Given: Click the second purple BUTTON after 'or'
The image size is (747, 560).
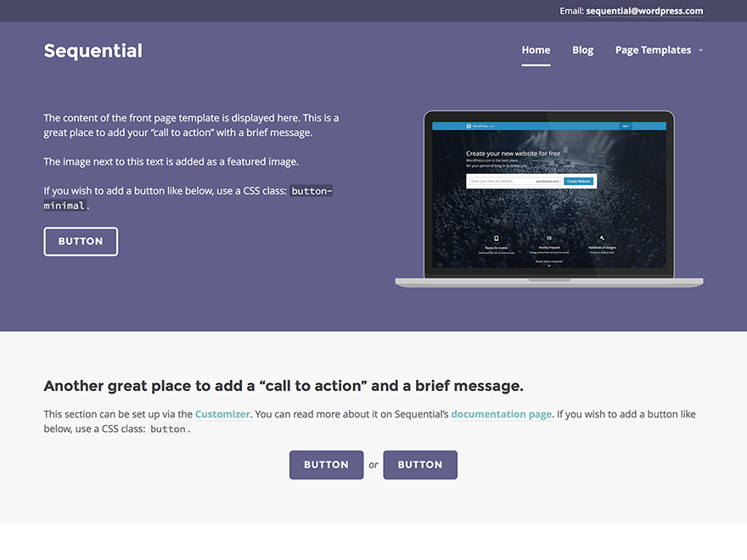Looking at the screenshot, I should pos(420,465).
